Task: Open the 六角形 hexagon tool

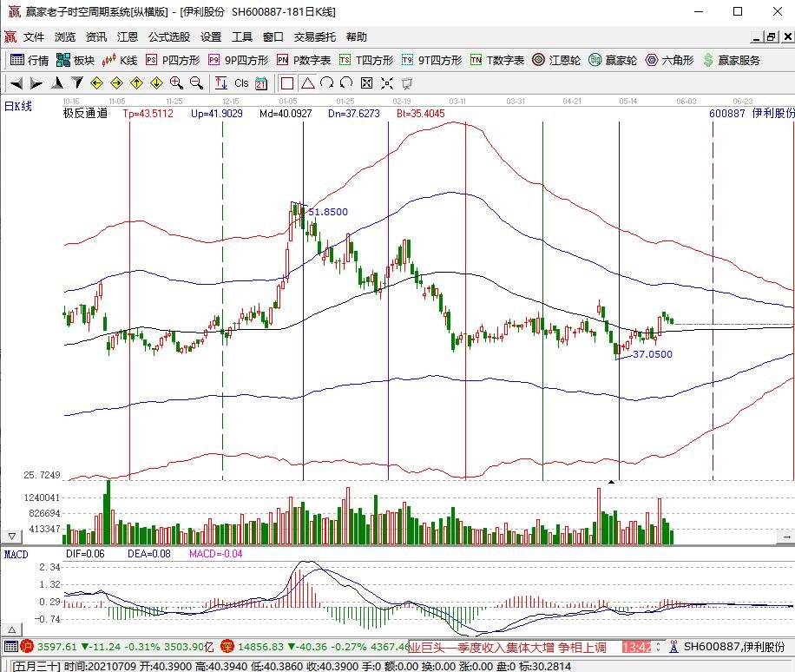Action: tap(669, 61)
